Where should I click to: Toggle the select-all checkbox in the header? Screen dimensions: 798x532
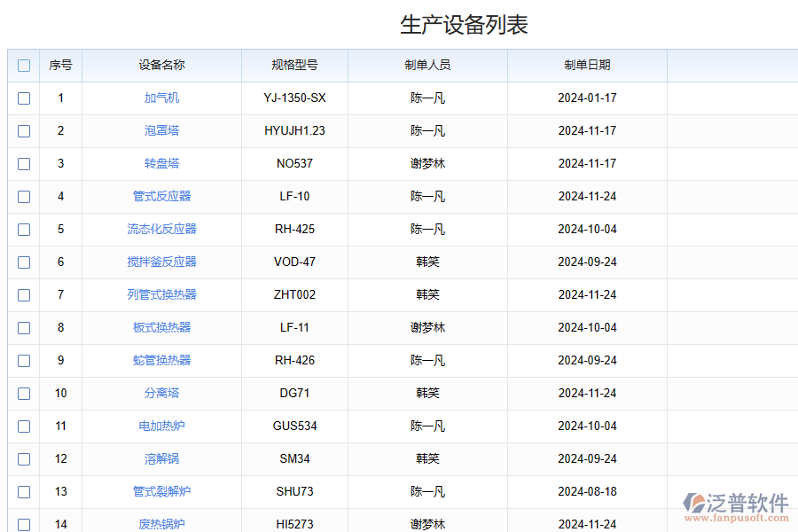[x=23, y=65]
